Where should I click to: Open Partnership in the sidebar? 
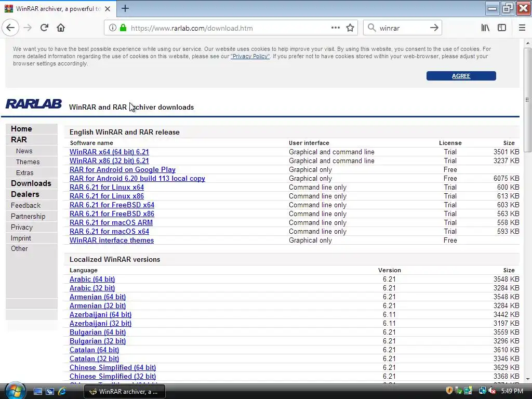coord(28,217)
